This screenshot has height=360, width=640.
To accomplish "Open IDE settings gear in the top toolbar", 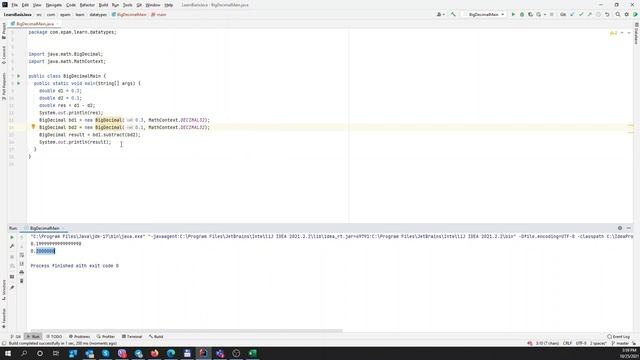I will coord(627,14).
